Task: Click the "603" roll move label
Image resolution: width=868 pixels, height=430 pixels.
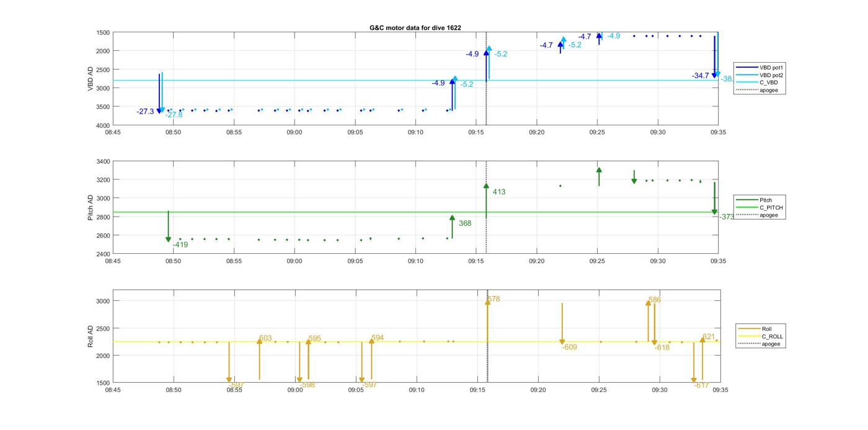Action: (x=265, y=339)
